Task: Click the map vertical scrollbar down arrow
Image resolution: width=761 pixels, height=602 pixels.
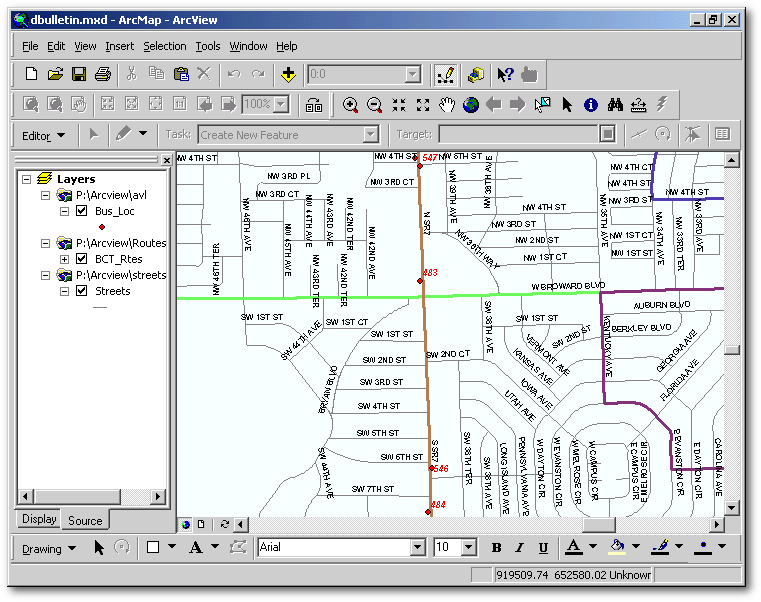Action: pos(732,508)
